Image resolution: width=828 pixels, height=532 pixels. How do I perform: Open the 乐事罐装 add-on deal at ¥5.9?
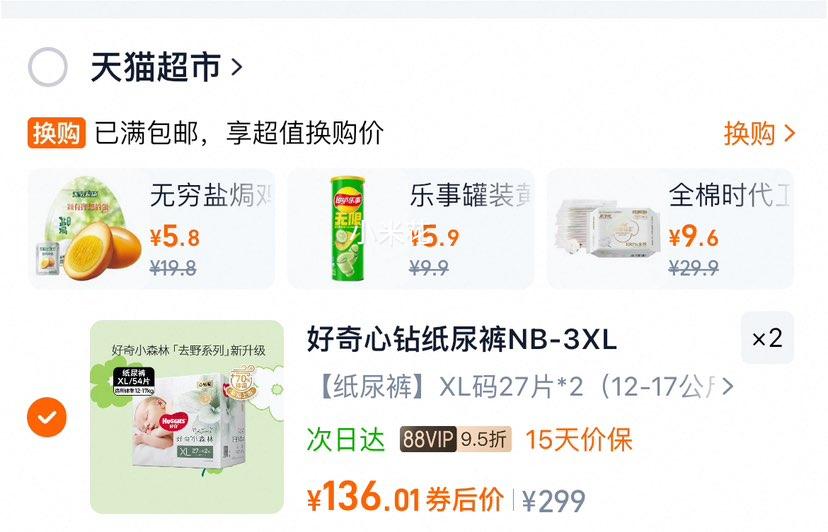(411, 229)
